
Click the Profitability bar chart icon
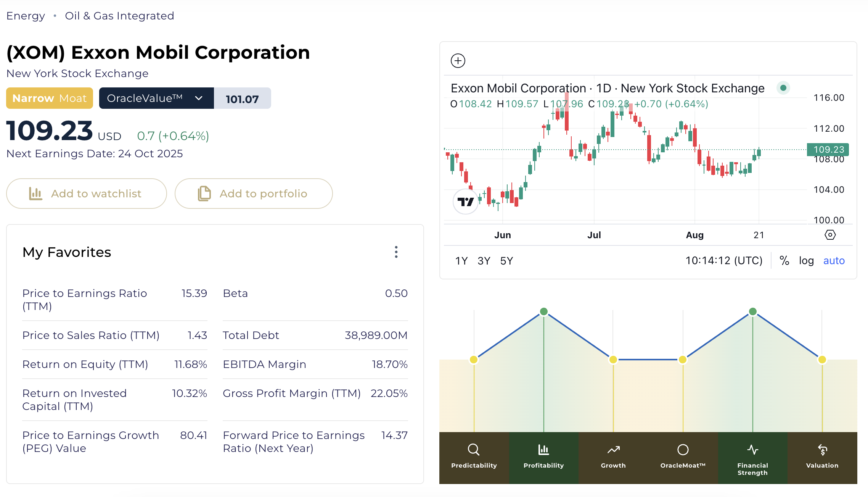pyautogui.click(x=543, y=450)
